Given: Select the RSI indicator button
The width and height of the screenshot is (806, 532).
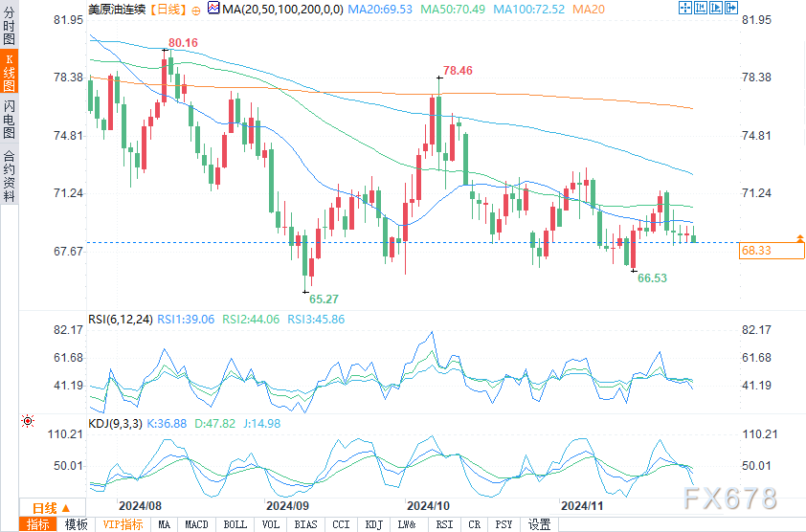Looking at the screenshot, I should (444, 524).
